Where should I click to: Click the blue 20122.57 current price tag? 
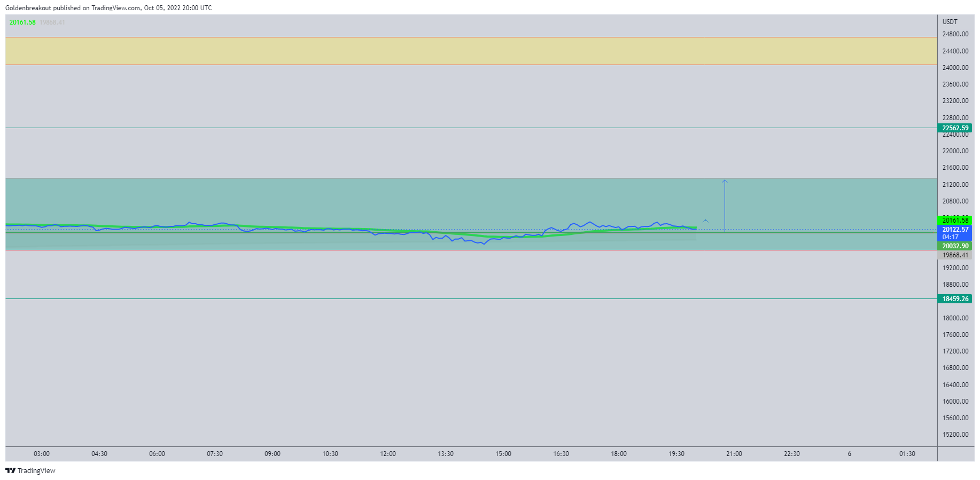click(x=955, y=230)
